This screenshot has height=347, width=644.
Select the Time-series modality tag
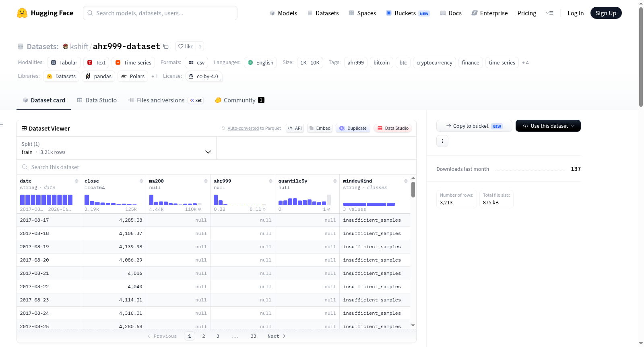pos(133,62)
